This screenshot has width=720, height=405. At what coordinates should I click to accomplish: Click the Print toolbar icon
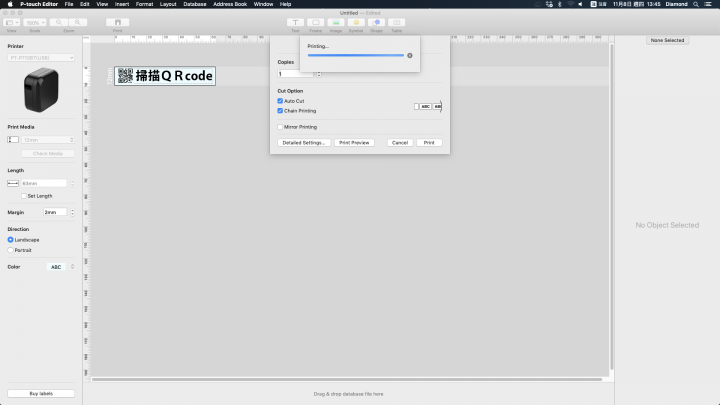(118, 22)
